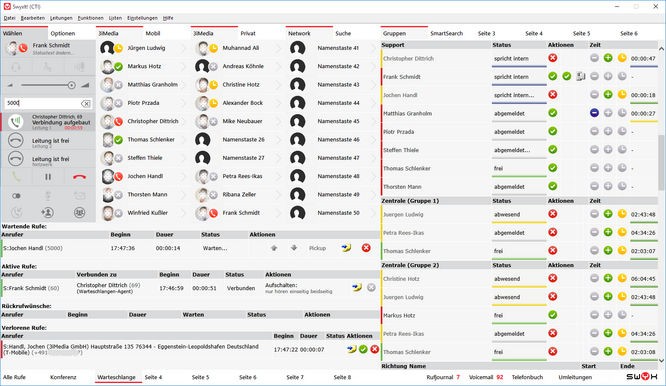Expand chevron next to Petra Rees-Ikas speed dial
The width and height of the screenshot is (666, 386).
tap(279, 176)
